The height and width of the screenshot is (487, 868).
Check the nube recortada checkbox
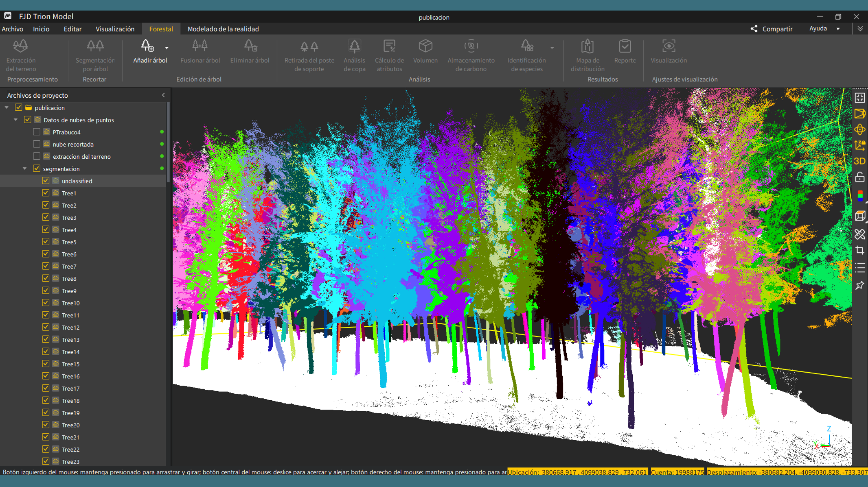[36, 144]
